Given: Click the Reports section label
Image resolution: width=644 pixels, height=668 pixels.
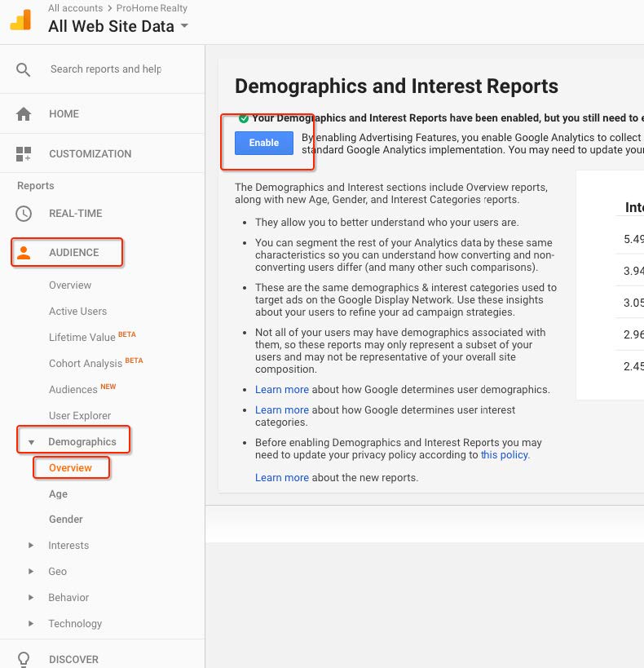Looking at the screenshot, I should (x=36, y=186).
